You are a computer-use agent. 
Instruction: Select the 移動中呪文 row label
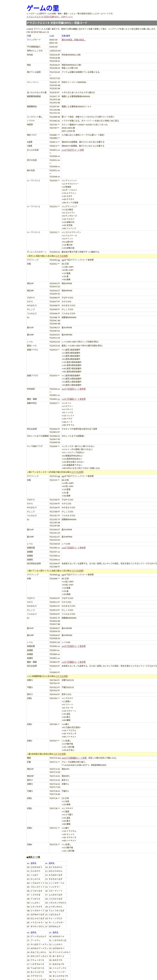(32, 403)
